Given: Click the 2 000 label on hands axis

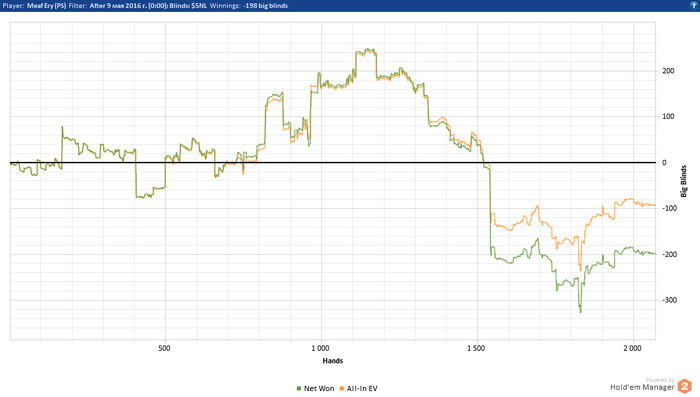Looking at the screenshot, I should [632, 348].
